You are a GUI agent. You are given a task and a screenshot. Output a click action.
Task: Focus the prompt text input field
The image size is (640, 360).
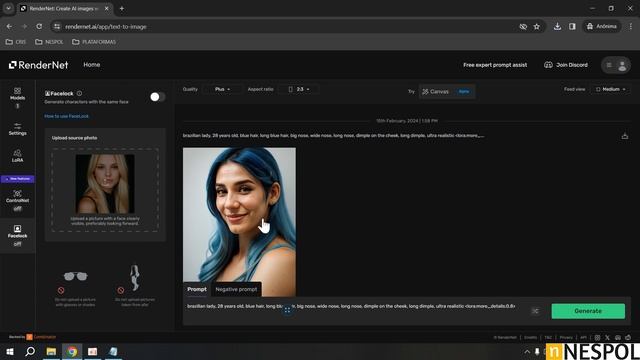351,306
